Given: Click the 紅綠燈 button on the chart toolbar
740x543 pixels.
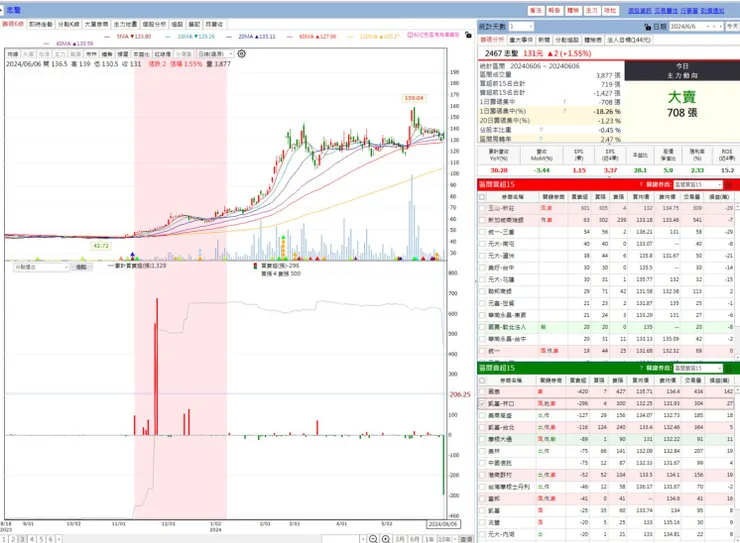Looking at the screenshot, I should pyautogui.click(x=163, y=54).
